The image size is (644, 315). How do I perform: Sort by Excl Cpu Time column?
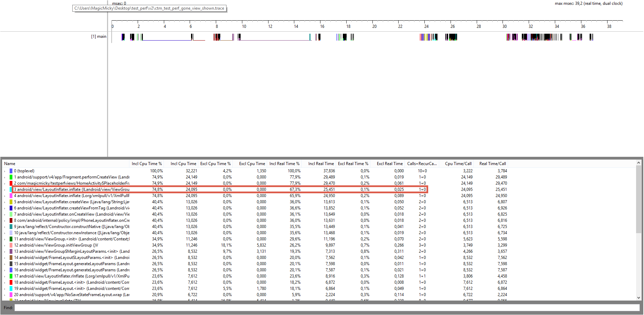(250, 164)
